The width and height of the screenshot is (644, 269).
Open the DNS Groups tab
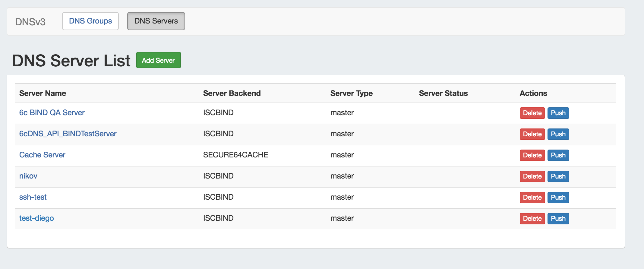click(90, 21)
